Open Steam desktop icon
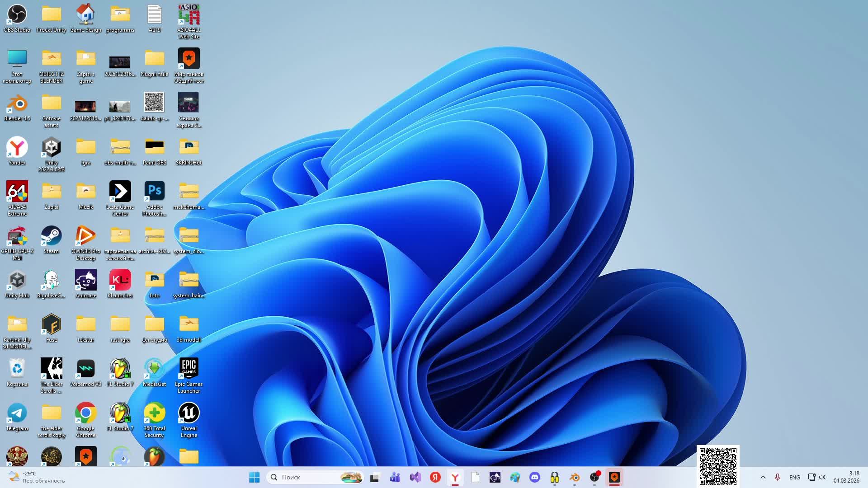Screen dimensions: 868x488 click(51, 236)
